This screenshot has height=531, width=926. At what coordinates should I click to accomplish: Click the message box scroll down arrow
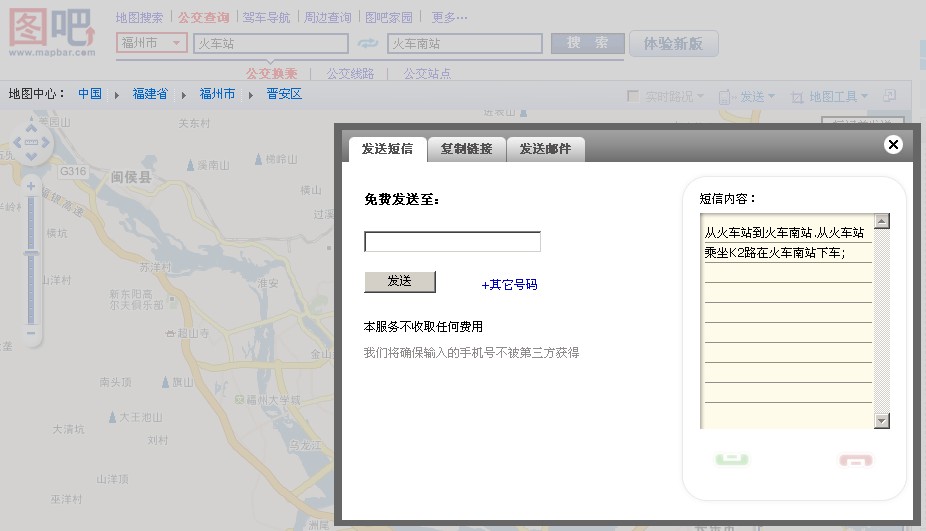881,421
